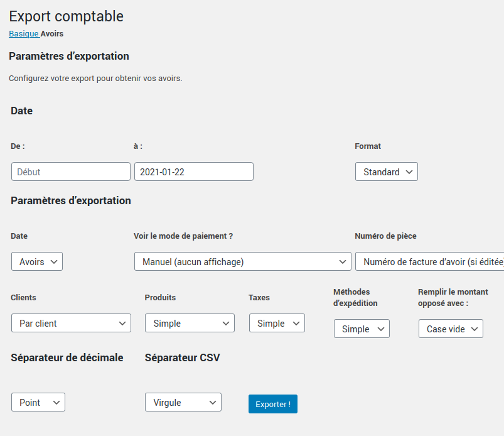Click the Début start date field
This screenshot has width=504, height=436.
pyautogui.click(x=71, y=172)
